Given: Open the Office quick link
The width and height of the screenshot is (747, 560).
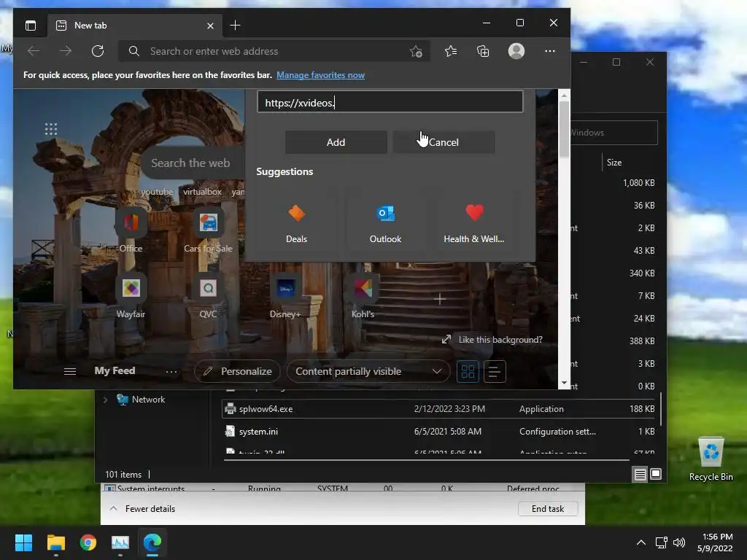Looking at the screenshot, I should (x=131, y=230).
